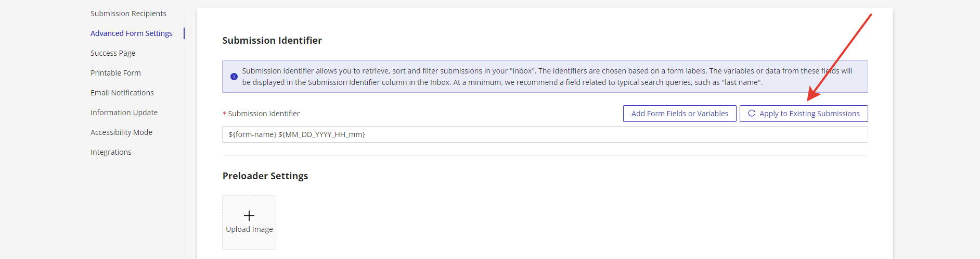Screen dimensions: 980x259
Task: Click the Submission Identifier field label
Action: coord(264,114)
